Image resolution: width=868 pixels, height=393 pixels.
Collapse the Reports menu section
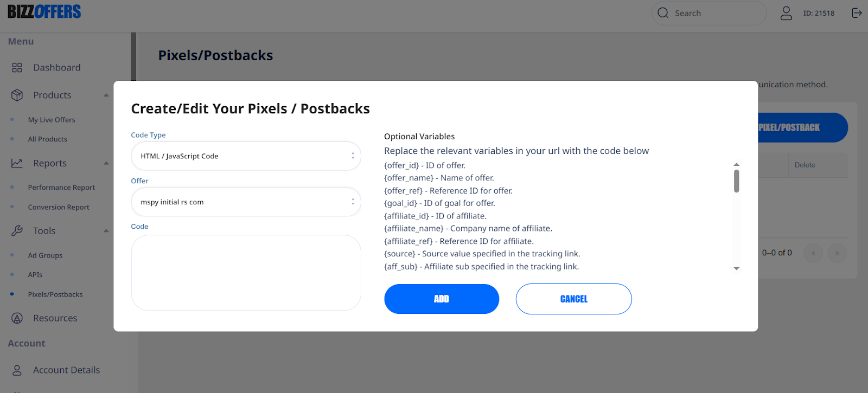106,163
